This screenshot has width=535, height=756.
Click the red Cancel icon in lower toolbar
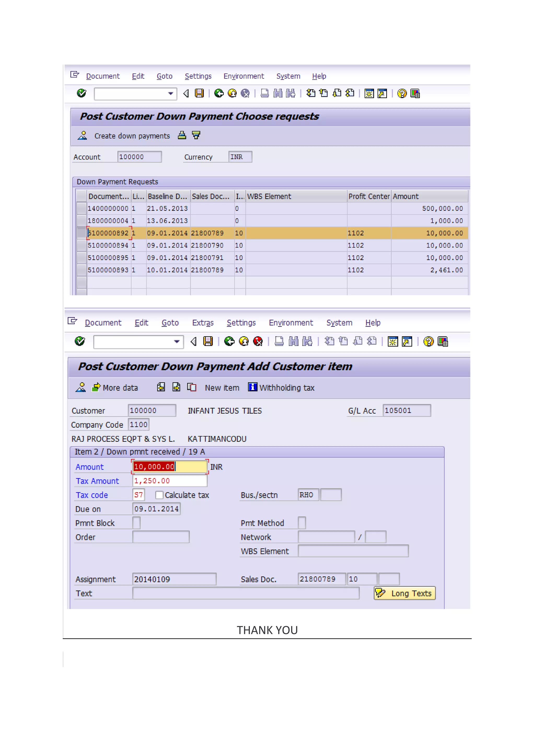point(258,341)
